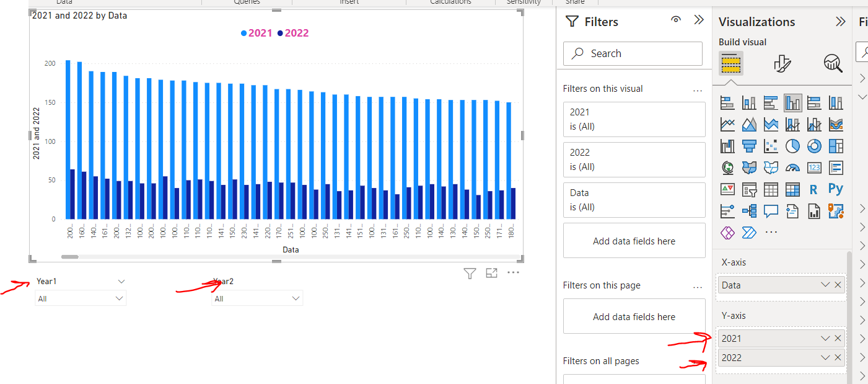Click the 2021 legend color marker
Screen dimensions: 868x384
(244, 33)
